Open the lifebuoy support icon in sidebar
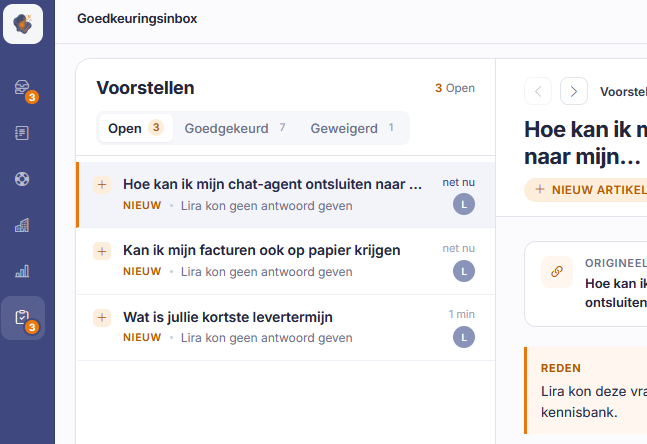Screen dimensions: 647x444 [x=22, y=179]
